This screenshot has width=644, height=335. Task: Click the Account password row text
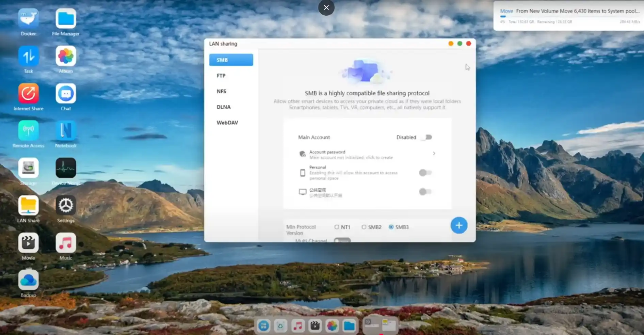(351, 155)
